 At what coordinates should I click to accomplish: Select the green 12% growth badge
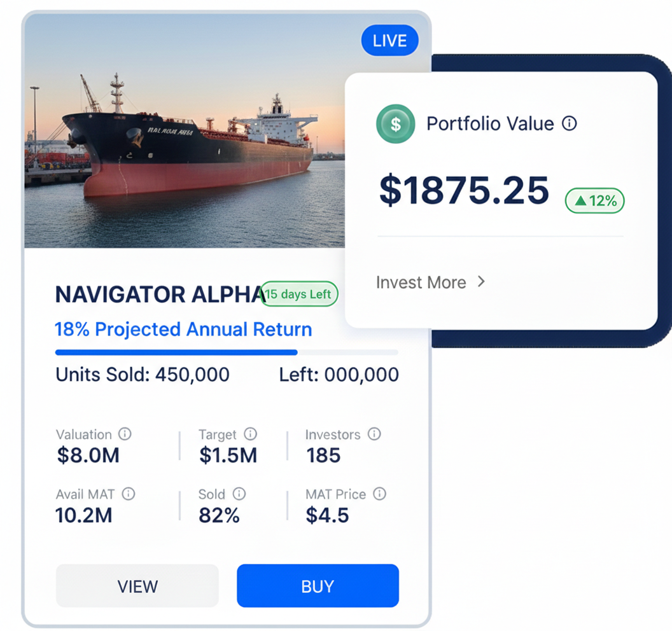tap(594, 200)
